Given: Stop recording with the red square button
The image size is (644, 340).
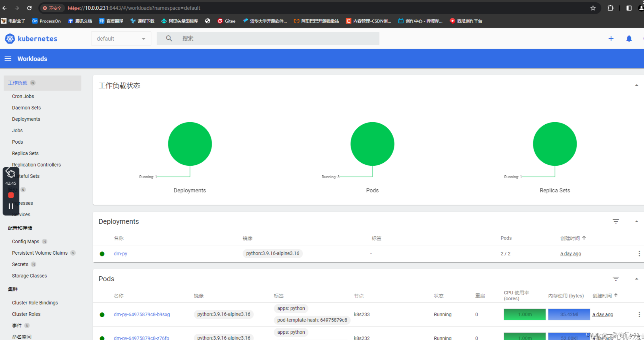Looking at the screenshot, I should [x=11, y=195].
